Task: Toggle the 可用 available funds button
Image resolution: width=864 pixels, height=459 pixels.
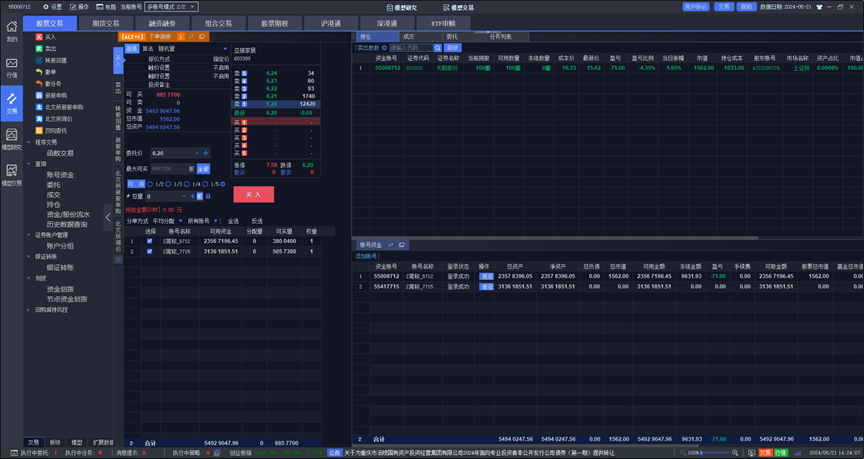Action: coord(136,184)
